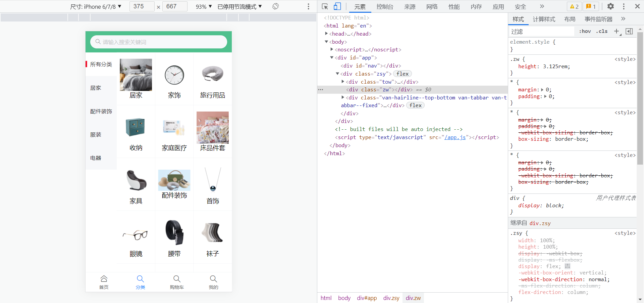
Task: Open the 收纳 storage box thumbnail
Action: 136,127
